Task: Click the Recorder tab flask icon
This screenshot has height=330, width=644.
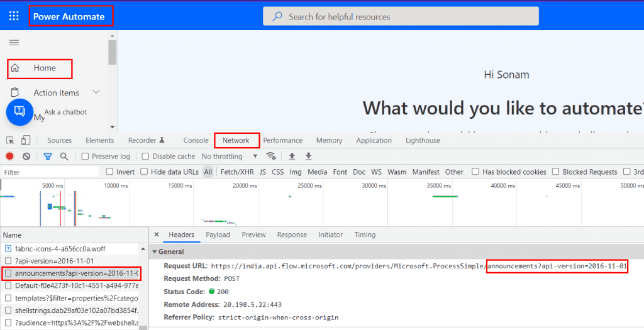Action: (x=162, y=140)
